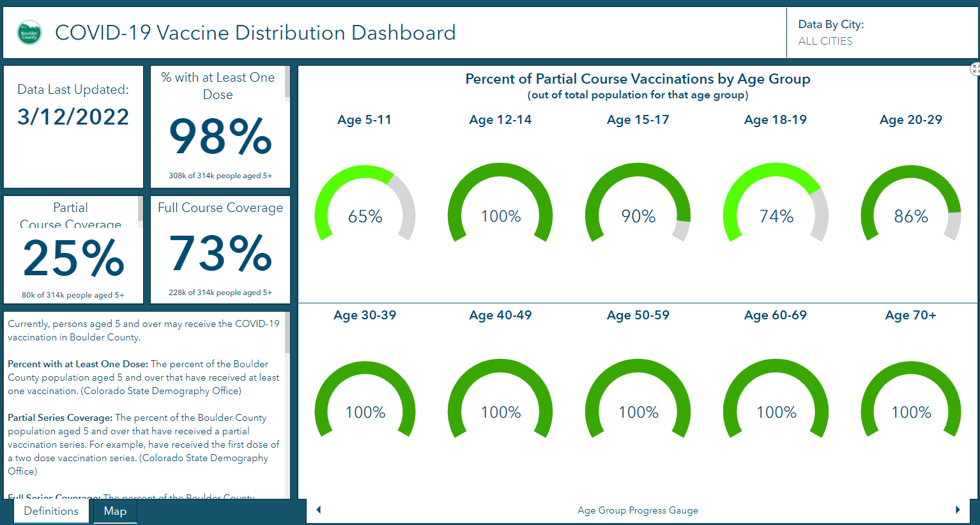Image resolution: width=980 pixels, height=525 pixels.
Task: Select the Age 50-59 gauge
Action: 638,399
